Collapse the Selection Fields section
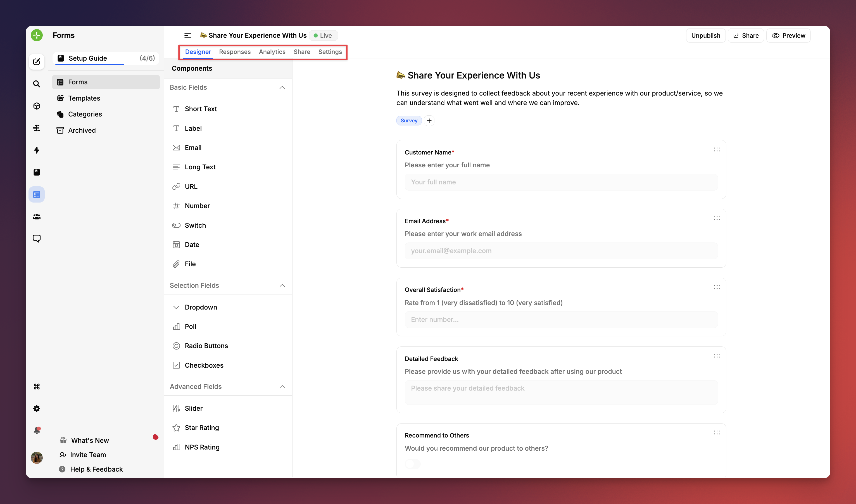The height and width of the screenshot is (504, 856). point(282,286)
